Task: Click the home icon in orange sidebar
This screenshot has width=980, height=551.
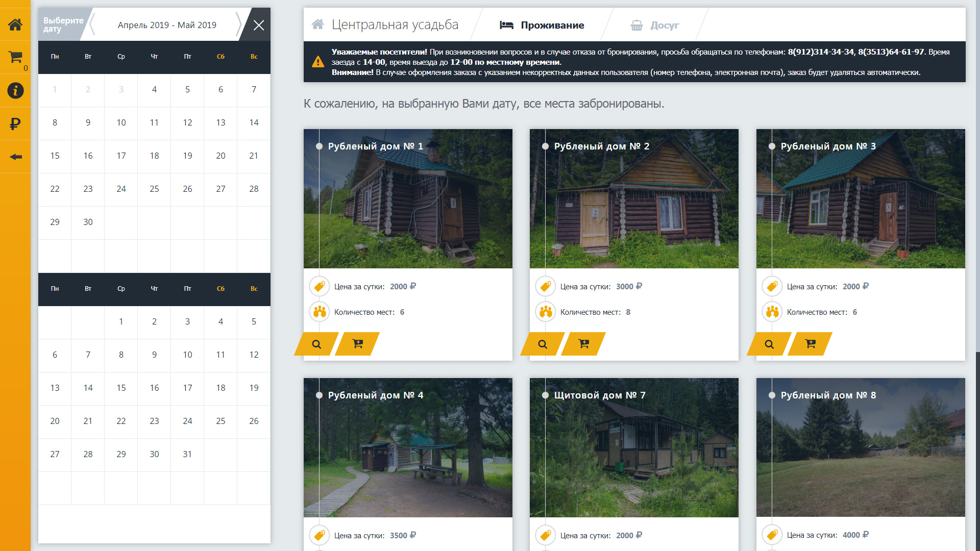Action: click(15, 24)
